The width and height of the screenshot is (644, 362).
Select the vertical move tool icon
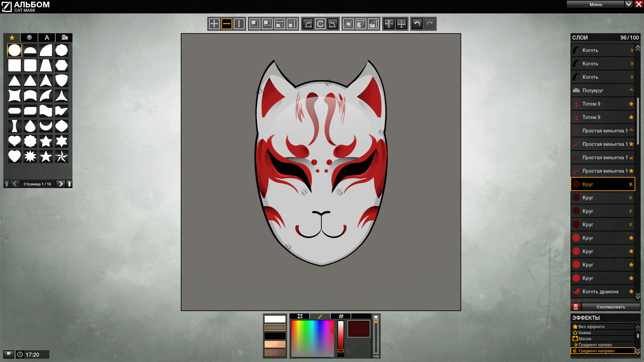pyautogui.click(x=239, y=24)
